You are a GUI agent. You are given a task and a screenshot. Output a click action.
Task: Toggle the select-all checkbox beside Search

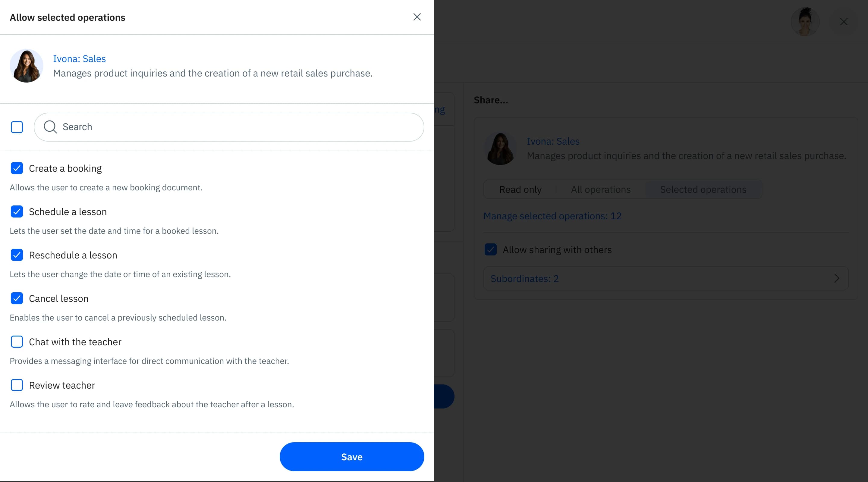(x=17, y=127)
